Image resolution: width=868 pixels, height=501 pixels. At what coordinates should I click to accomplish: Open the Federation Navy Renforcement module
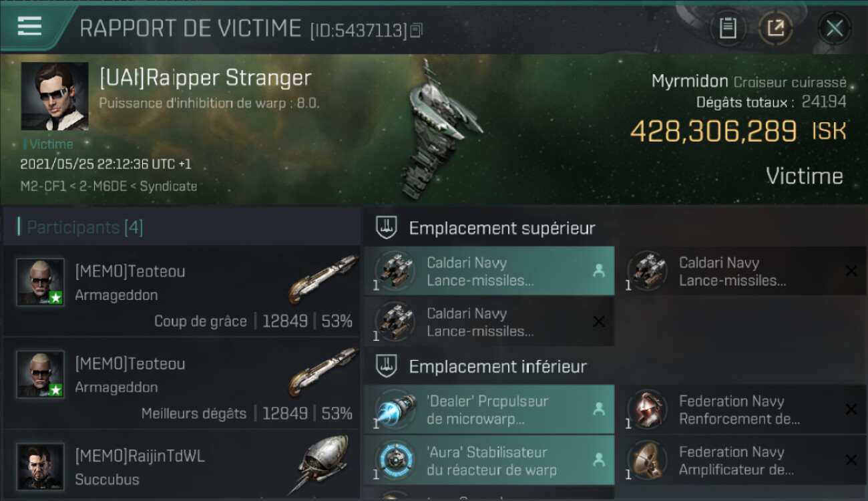click(x=742, y=409)
